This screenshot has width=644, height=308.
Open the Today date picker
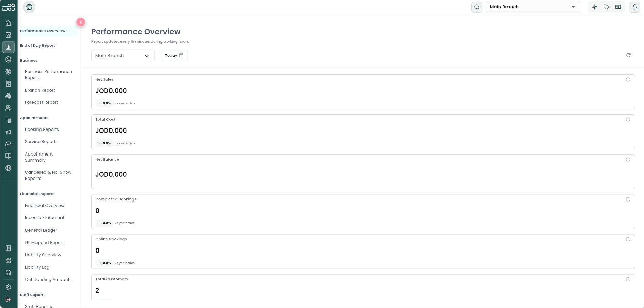[174, 55]
